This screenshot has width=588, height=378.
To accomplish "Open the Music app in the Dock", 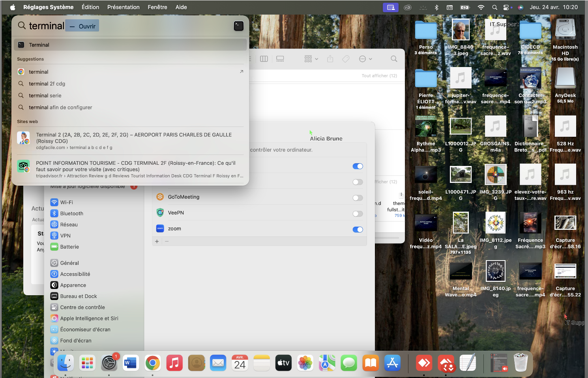I will [174, 363].
